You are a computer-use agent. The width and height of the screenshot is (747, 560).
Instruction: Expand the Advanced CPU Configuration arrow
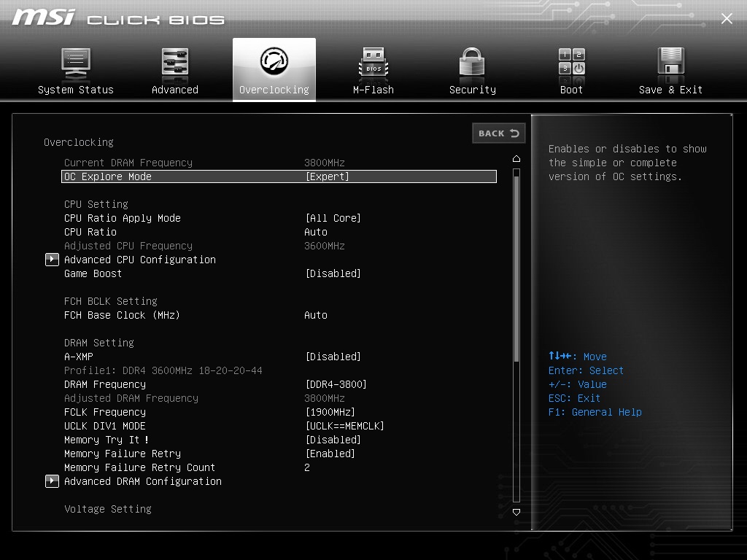52,260
